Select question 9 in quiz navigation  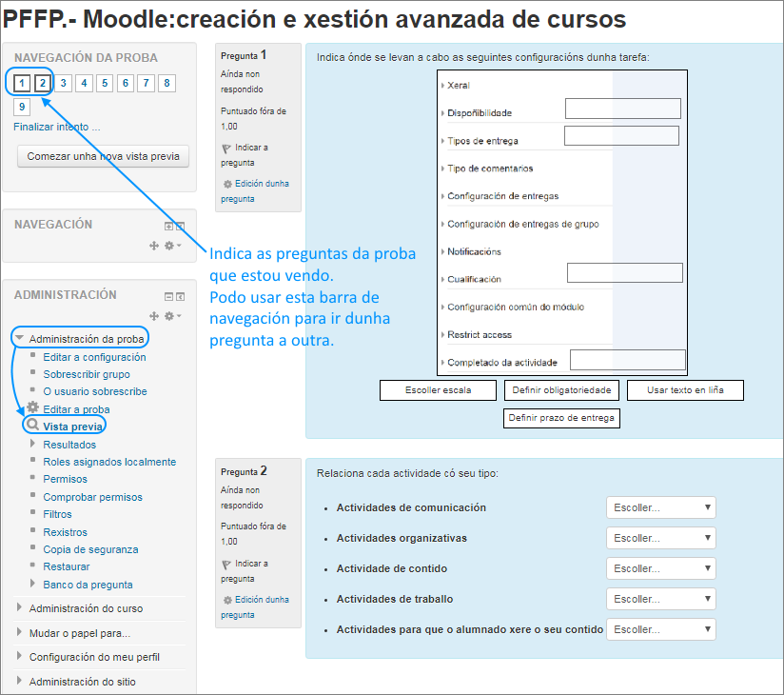(x=21, y=105)
